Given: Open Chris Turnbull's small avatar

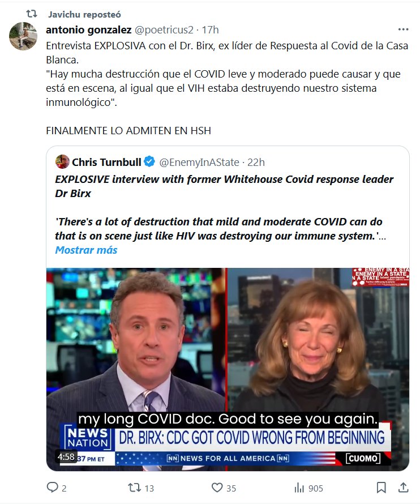Looking at the screenshot, I should pyautogui.click(x=62, y=162).
